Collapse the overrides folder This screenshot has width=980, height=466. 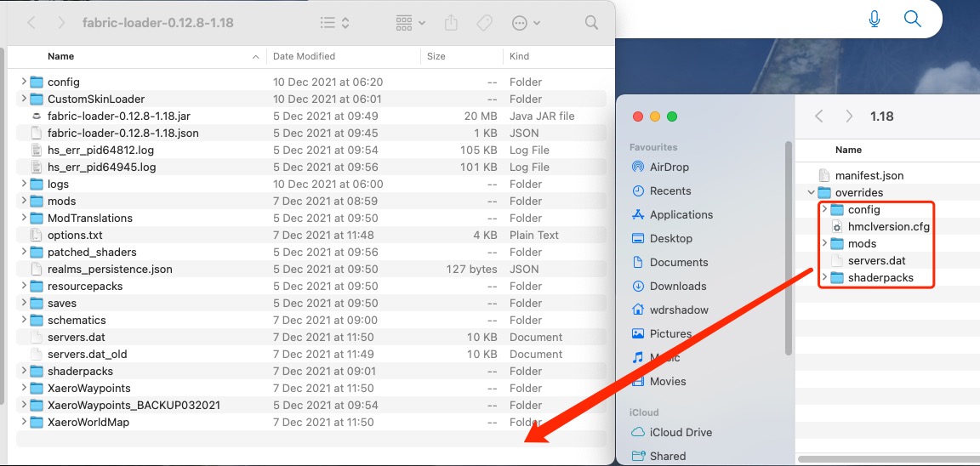pyautogui.click(x=811, y=192)
